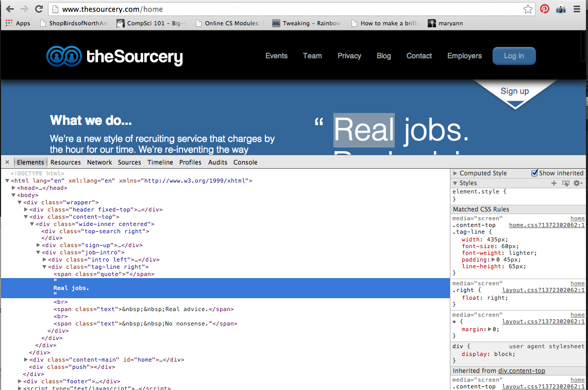Select div top-search right element

point(95,231)
